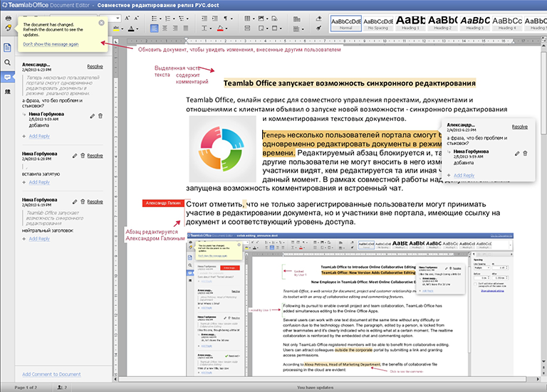Screen dimensions: 547x392
Task: Click the insert table icon
Action: (247, 18)
